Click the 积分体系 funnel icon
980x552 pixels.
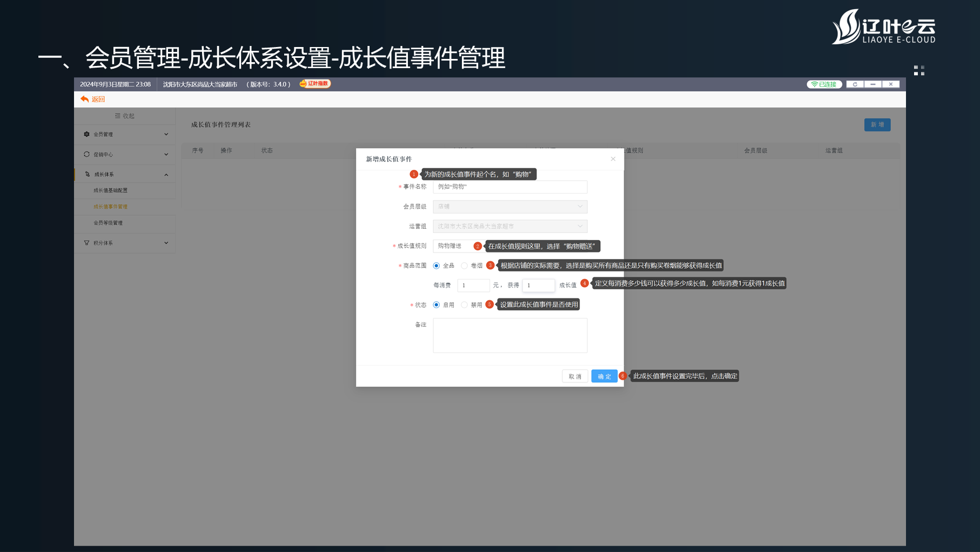point(86,243)
